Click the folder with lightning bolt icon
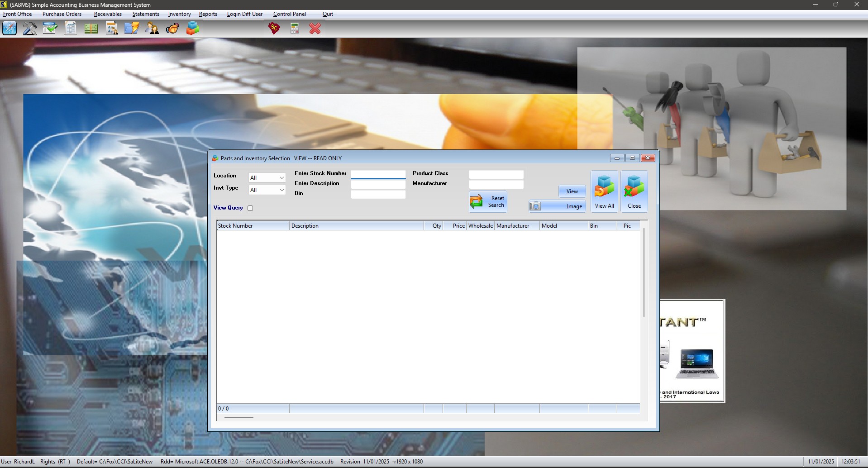868x468 pixels. (x=132, y=28)
